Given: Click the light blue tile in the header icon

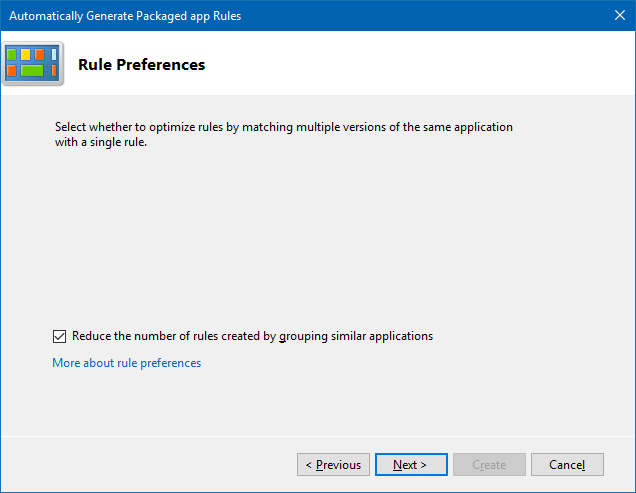Looking at the screenshot, I should click(x=54, y=54).
